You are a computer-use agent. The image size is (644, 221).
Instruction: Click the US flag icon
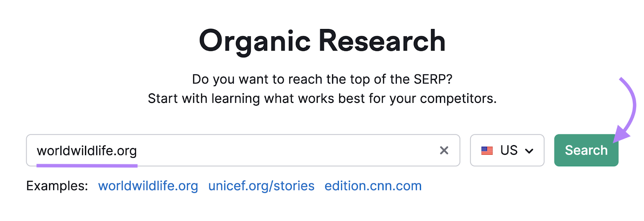point(487,151)
